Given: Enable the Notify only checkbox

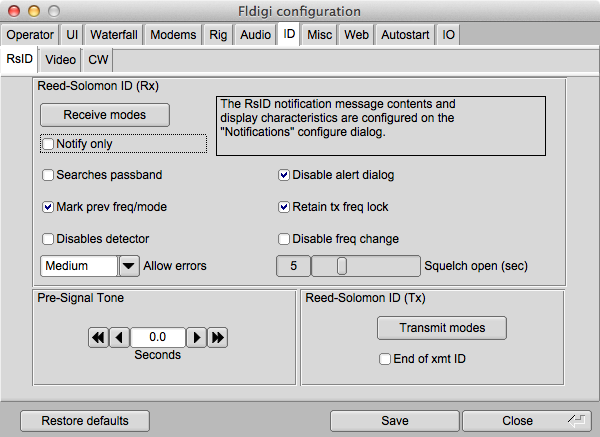Looking at the screenshot, I should [x=48, y=144].
